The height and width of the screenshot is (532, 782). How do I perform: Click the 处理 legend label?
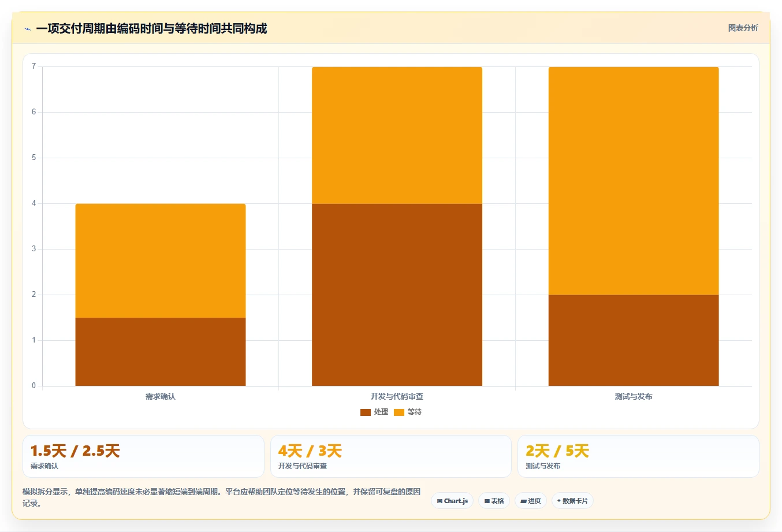tap(381, 412)
